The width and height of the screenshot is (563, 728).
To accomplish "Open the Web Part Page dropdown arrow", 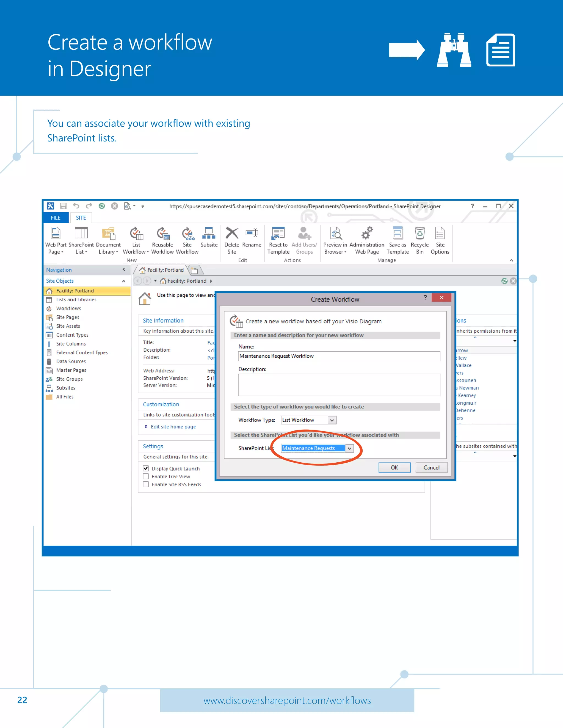I will pyautogui.click(x=62, y=252).
